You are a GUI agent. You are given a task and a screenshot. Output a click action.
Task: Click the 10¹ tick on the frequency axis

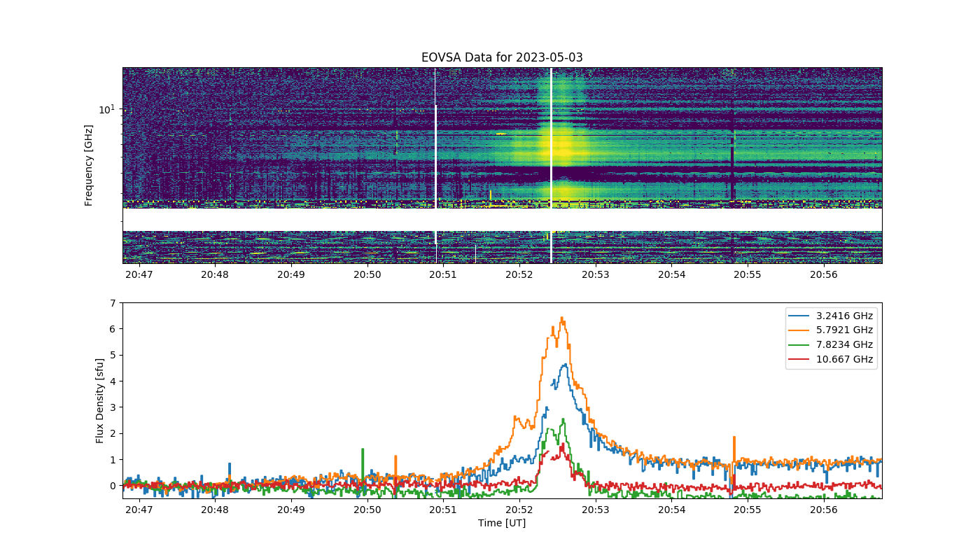[106, 109]
